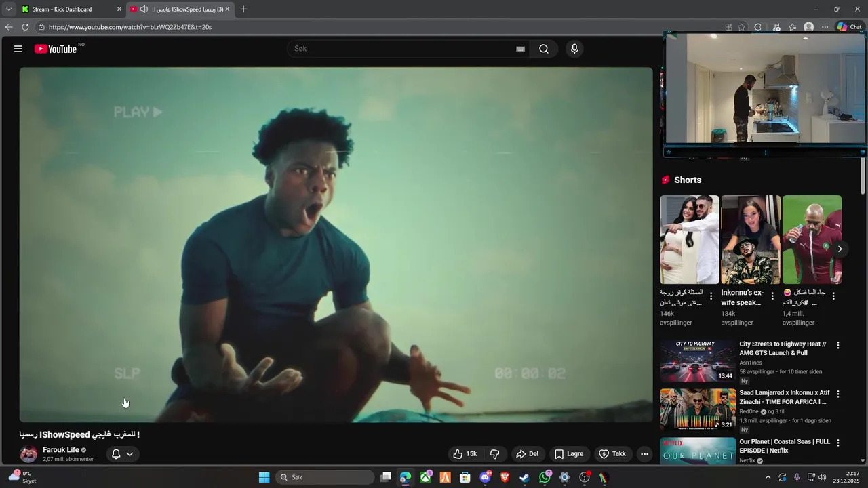Open options for City Streets to Highway video
Image resolution: width=868 pixels, height=488 pixels.
[x=838, y=345]
